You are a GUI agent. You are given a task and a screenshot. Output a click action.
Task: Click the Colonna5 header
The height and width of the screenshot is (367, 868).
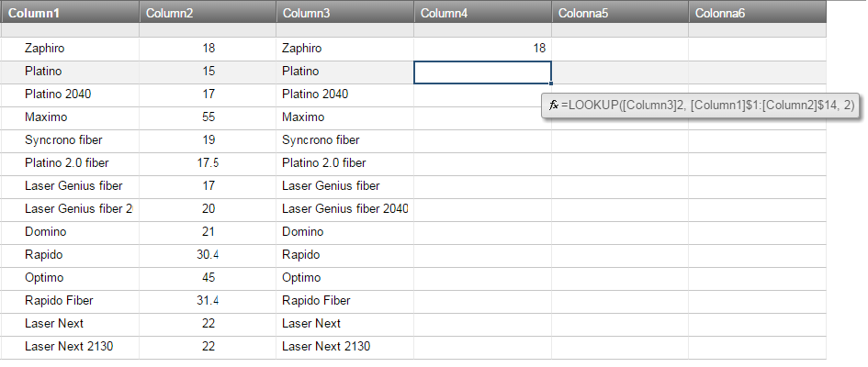pyautogui.click(x=620, y=13)
